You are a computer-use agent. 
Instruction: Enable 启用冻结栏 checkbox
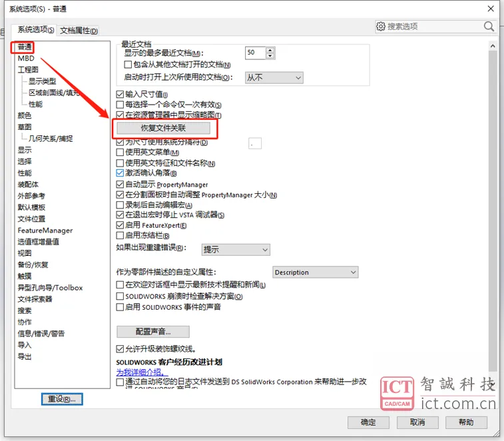[120, 235]
